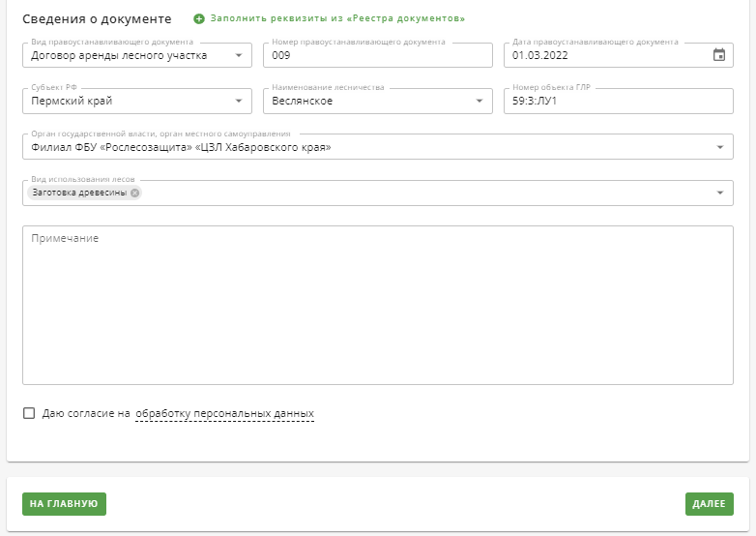Click the 'НА ГЛАВНУЮ' button
Screen dimensions: 756x536
click(64, 504)
